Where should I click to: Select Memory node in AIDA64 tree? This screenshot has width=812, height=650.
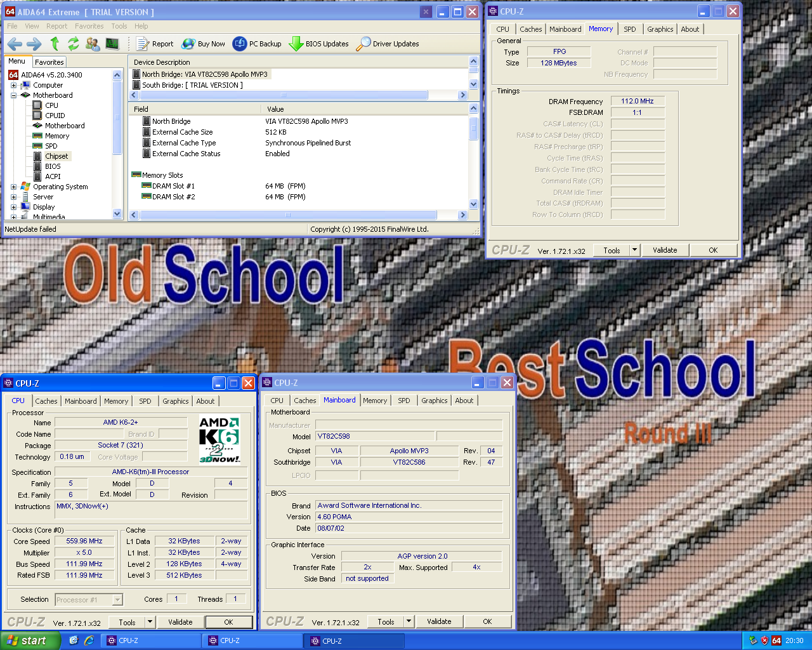[57, 136]
